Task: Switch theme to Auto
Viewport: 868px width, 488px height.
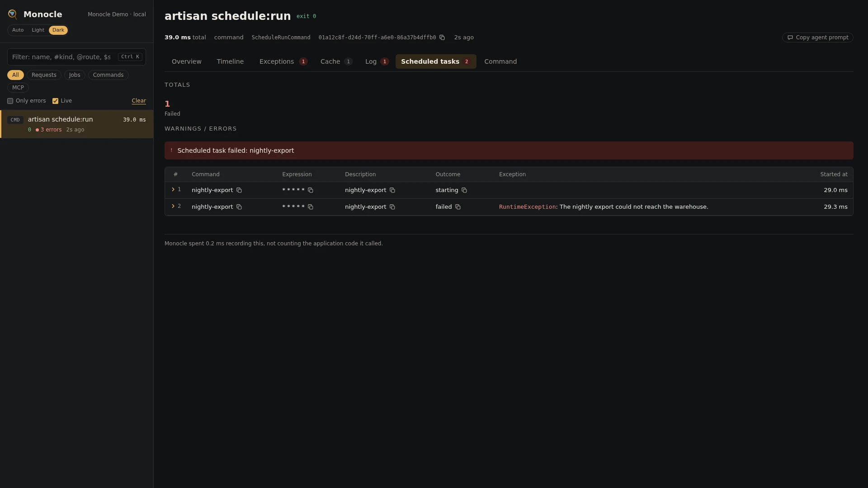Action: [x=18, y=30]
